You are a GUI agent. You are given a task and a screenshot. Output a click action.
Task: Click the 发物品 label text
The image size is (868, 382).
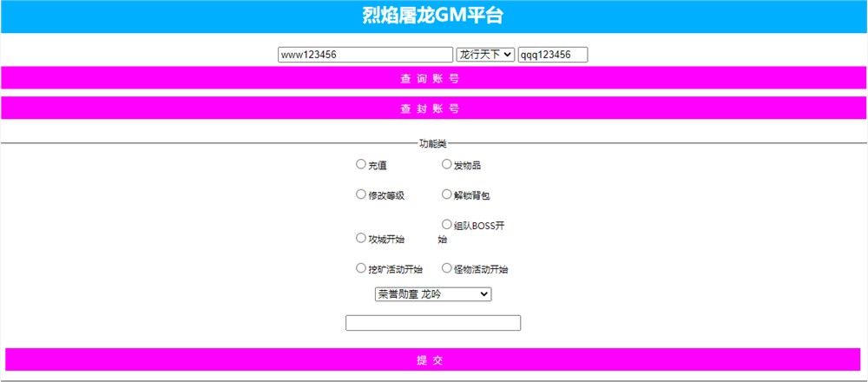468,165
